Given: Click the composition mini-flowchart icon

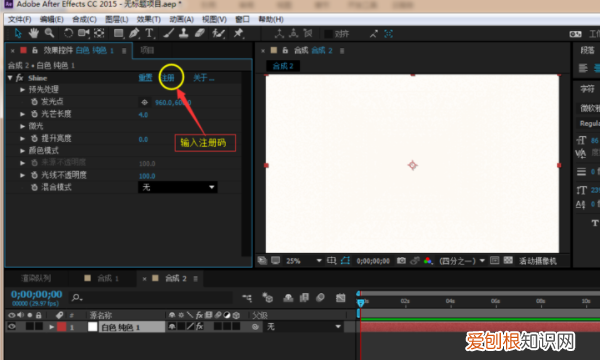Looking at the screenshot, I should 247,298.
